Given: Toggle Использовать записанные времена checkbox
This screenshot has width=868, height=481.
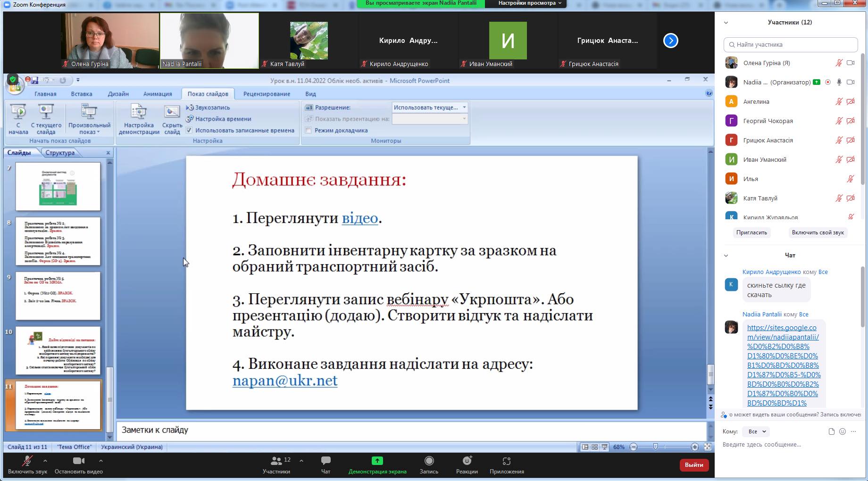Looking at the screenshot, I should 189,130.
